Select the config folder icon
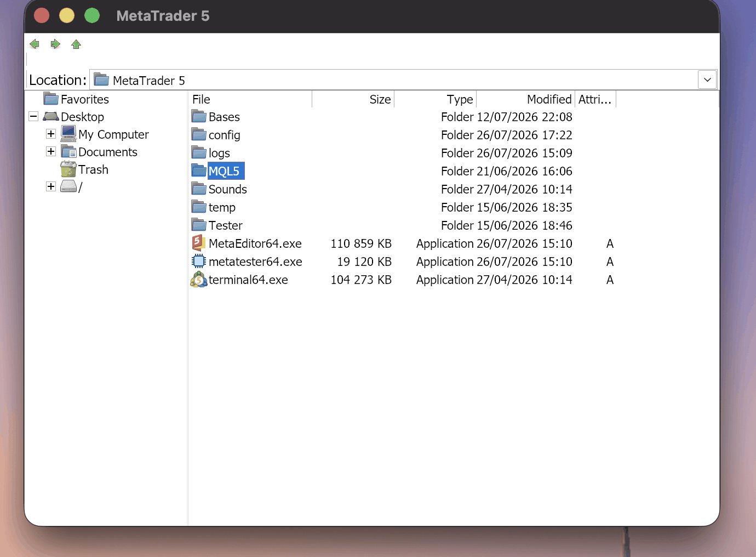The width and height of the screenshot is (756, 557). [x=199, y=134]
